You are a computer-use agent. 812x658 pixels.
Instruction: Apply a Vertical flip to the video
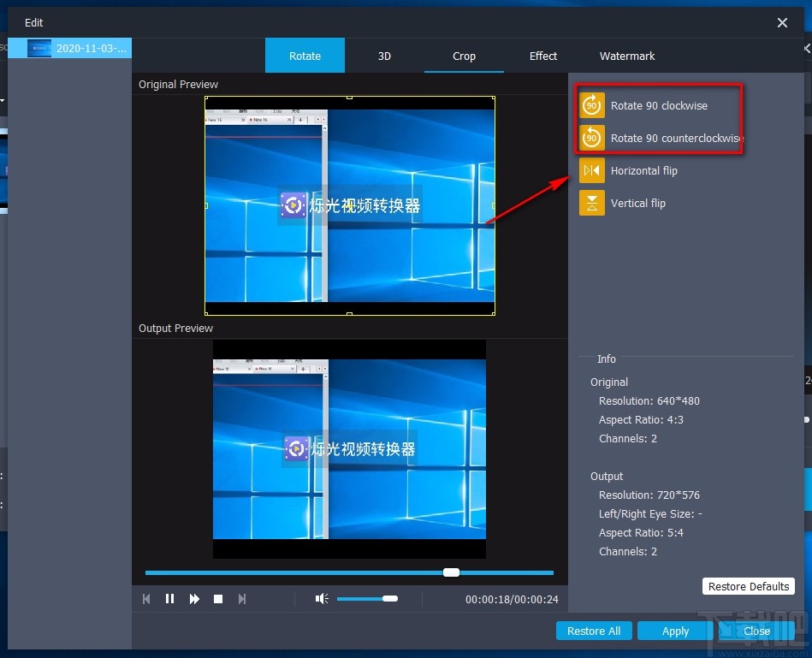(591, 203)
